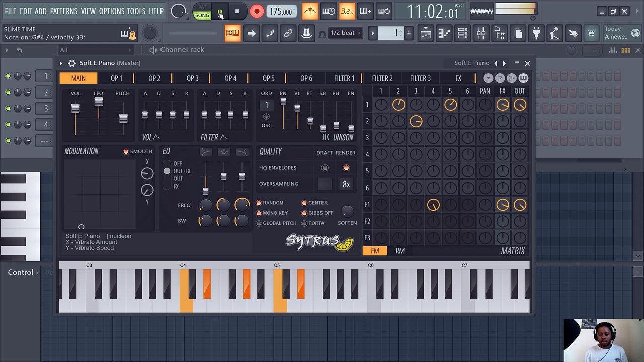The height and width of the screenshot is (362, 644).
Task: Click the main VOL slider in Sytrus
Action: click(x=75, y=108)
